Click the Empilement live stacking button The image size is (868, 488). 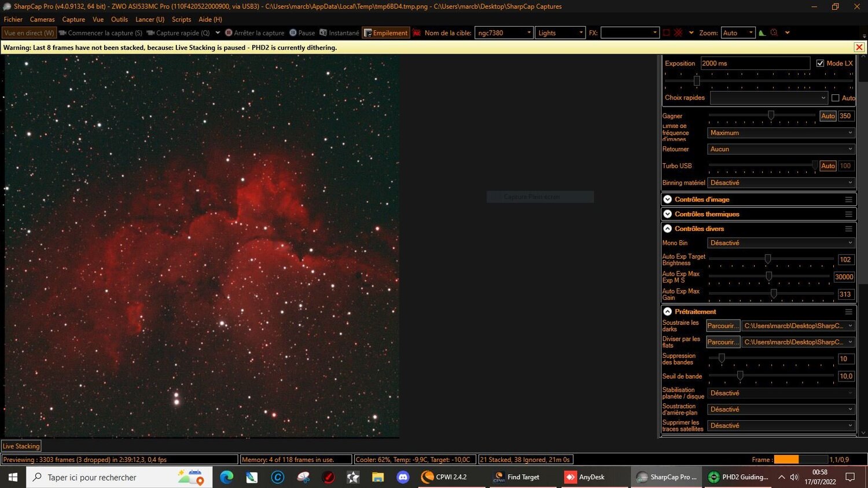pos(386,33)
